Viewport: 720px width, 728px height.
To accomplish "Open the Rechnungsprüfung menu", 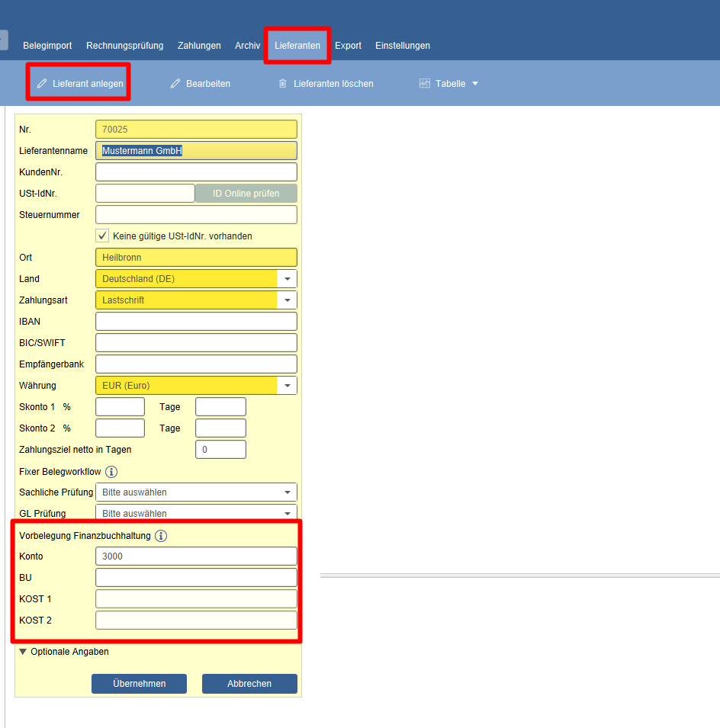I will point(125,46).
